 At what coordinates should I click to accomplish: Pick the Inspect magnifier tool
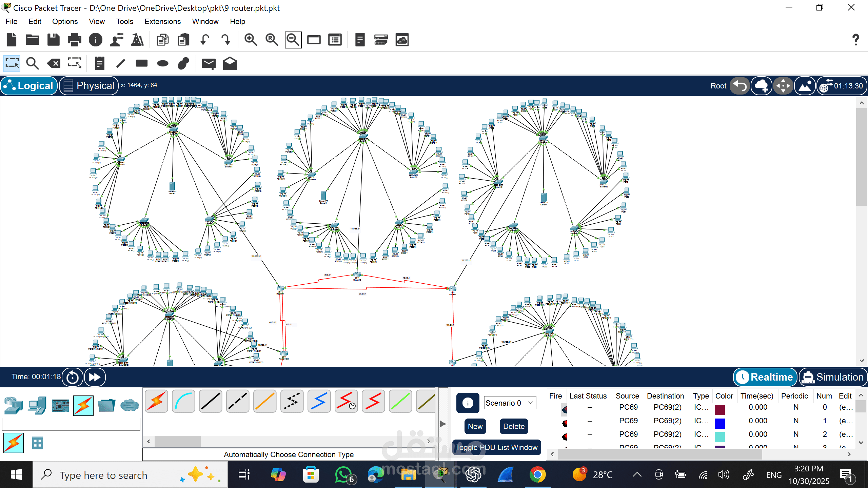click(x=33, y=63)
